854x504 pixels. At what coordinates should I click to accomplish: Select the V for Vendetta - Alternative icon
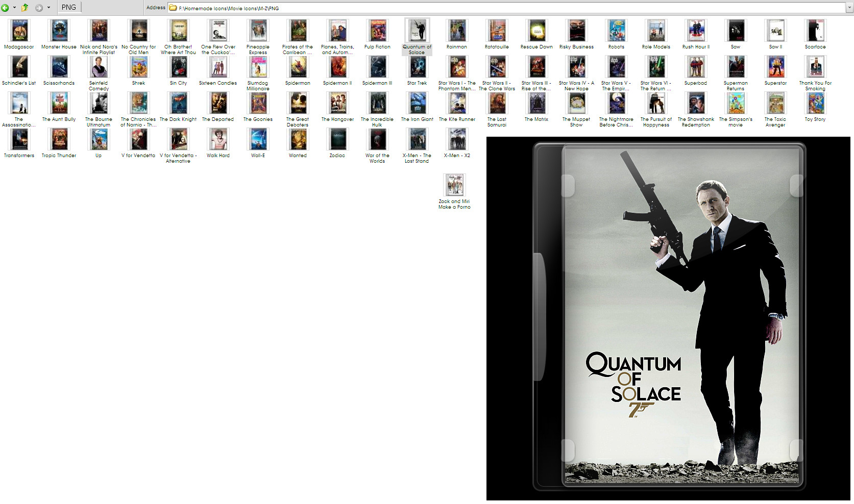[179, 139]
